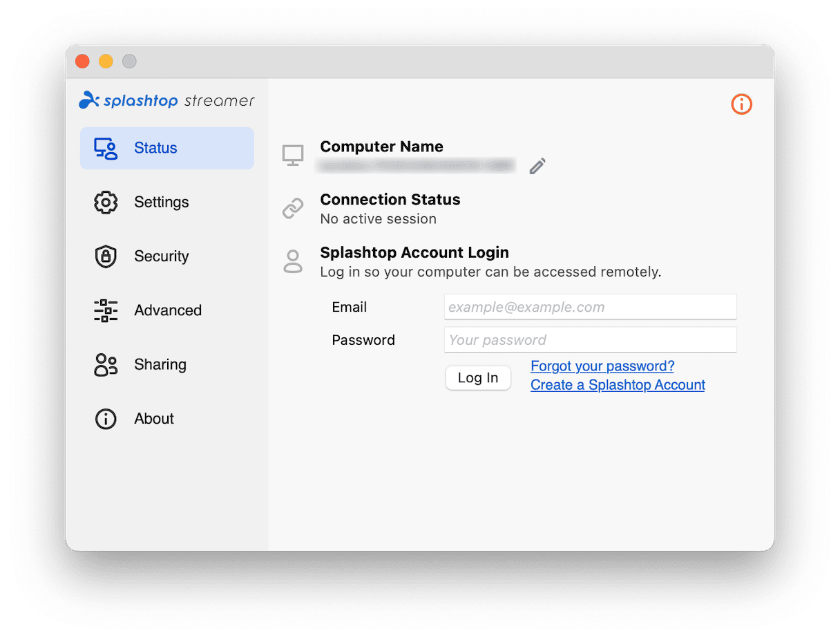
Task: Click the About info circle icon
Action: (106, 418)
